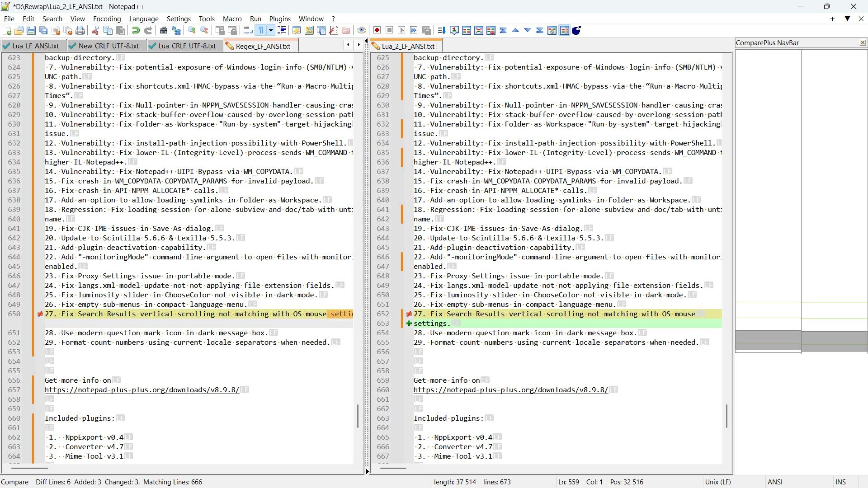Undo the last change with the green arrow
Viewport: 868px width, 488px height.
pos(136,30)
